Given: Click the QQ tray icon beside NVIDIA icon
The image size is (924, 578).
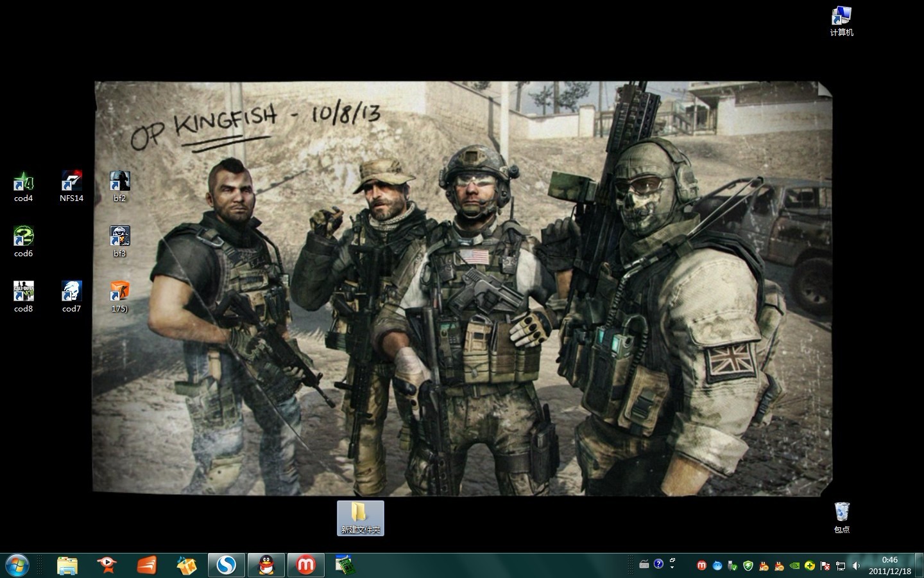Looking at the screenshot, I should tap(779, 566).
